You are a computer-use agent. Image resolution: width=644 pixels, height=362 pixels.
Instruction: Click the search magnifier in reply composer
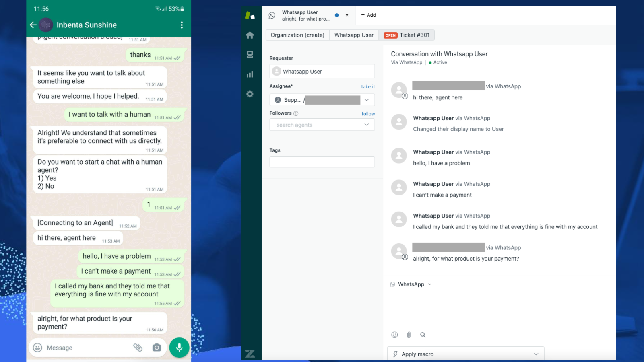pyautogui.click(x=423, y=335)
